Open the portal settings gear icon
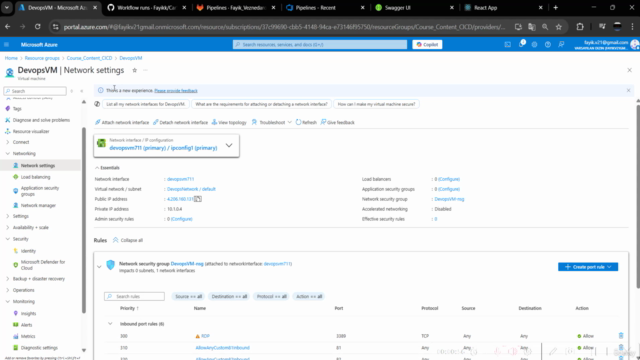 click(534, 44)
